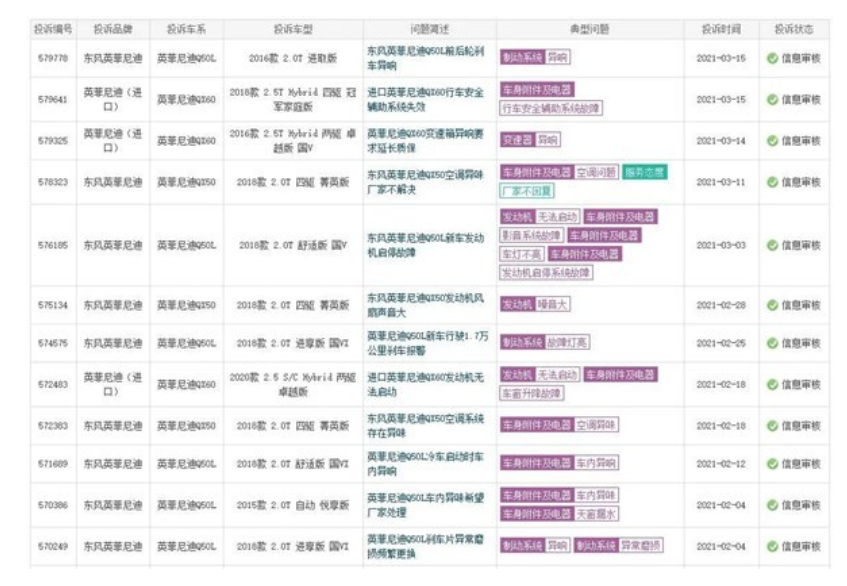Click the 天窗漏水 tag
The width and height of the screenshot is (847, 586).
coord(596,514)
